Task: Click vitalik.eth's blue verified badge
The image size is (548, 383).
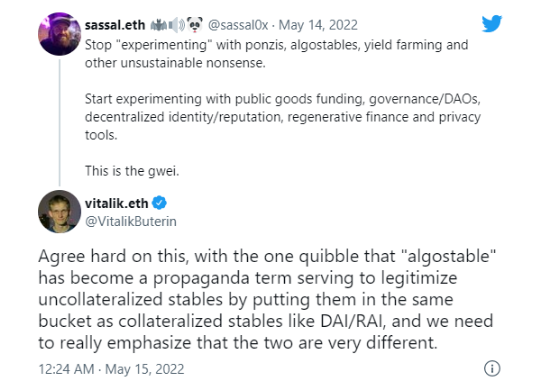Action: [159, 203]
